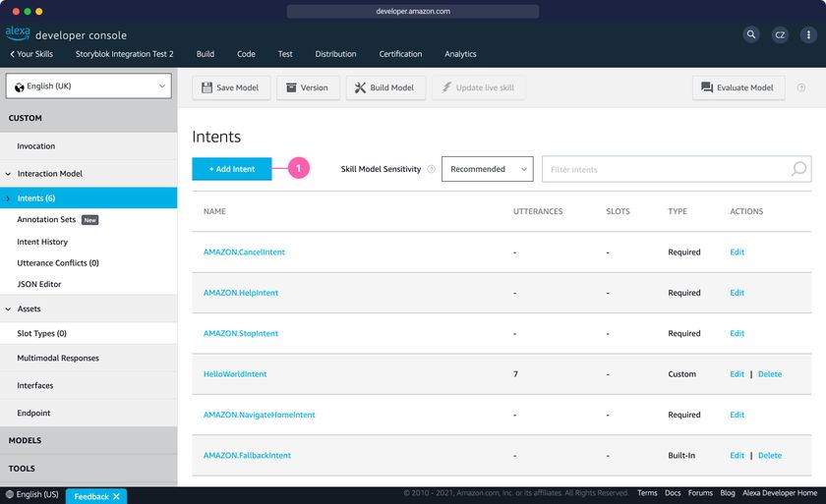Collapse the CUSTOM section header
This screenshot has width=826, height=504.
pos(88,118)
